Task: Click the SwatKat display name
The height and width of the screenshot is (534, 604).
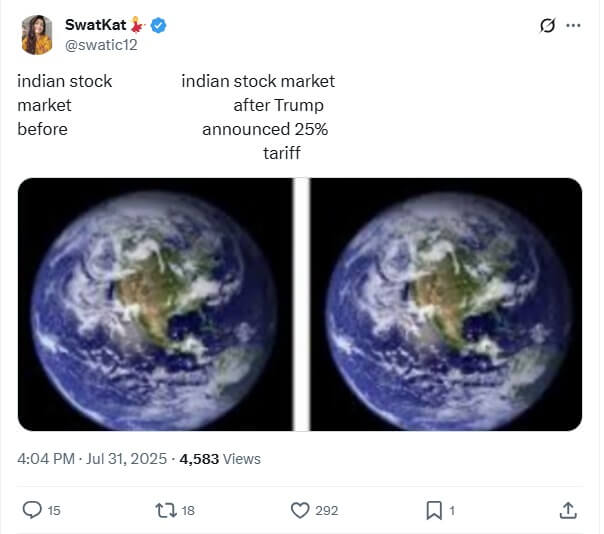Action: coord(95,24)
